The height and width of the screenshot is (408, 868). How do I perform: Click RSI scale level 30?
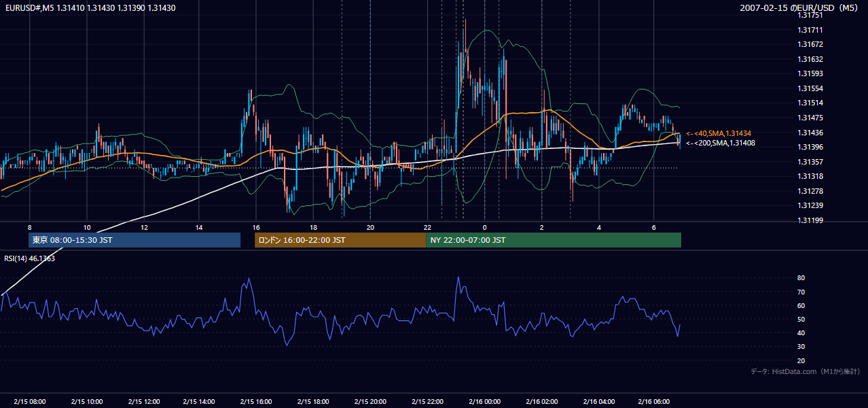pyautogui.click(x=801, y=347)
